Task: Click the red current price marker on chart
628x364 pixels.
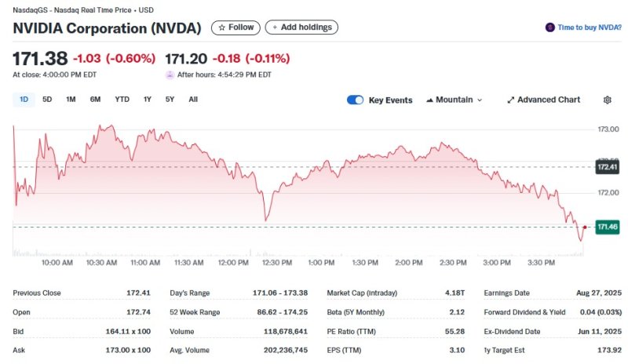Action: point(585,227)
